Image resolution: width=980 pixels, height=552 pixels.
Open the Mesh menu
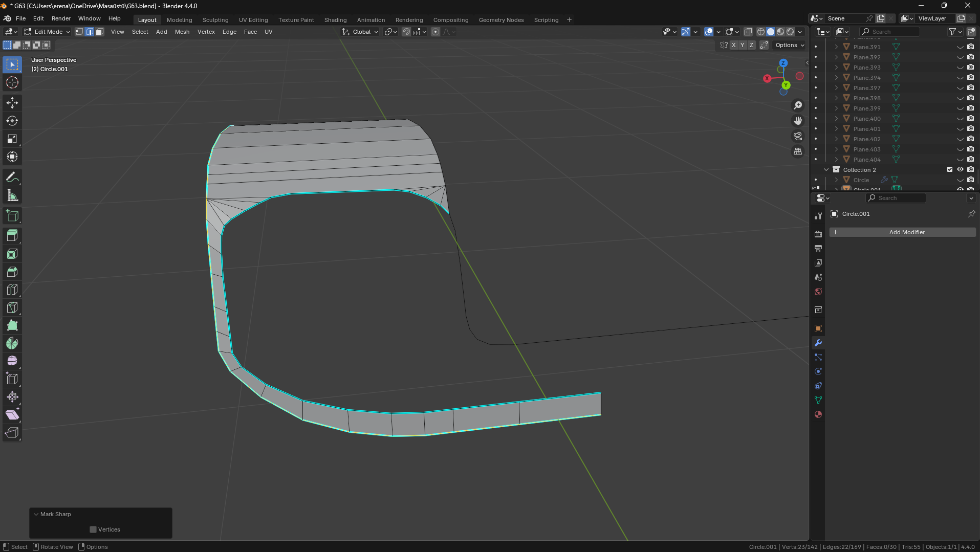182,32
